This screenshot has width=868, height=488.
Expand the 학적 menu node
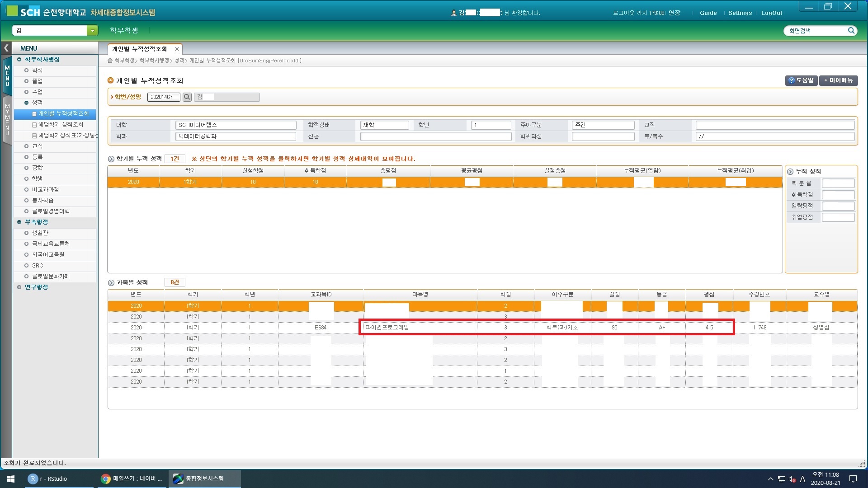pos(27,70)
